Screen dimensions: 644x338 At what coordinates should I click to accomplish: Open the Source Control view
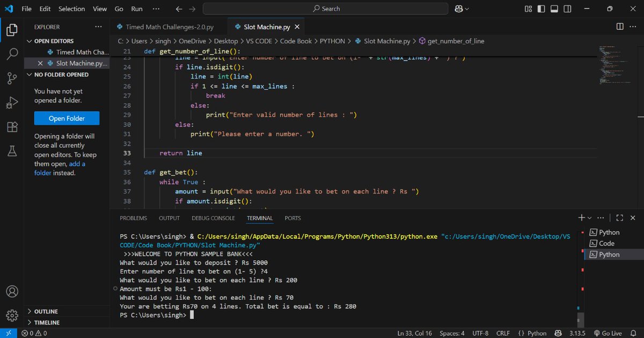(12, 78)
